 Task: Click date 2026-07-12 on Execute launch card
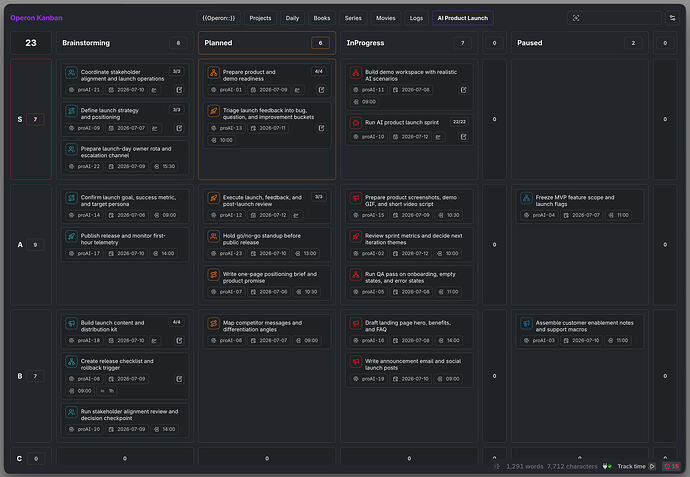269,215
